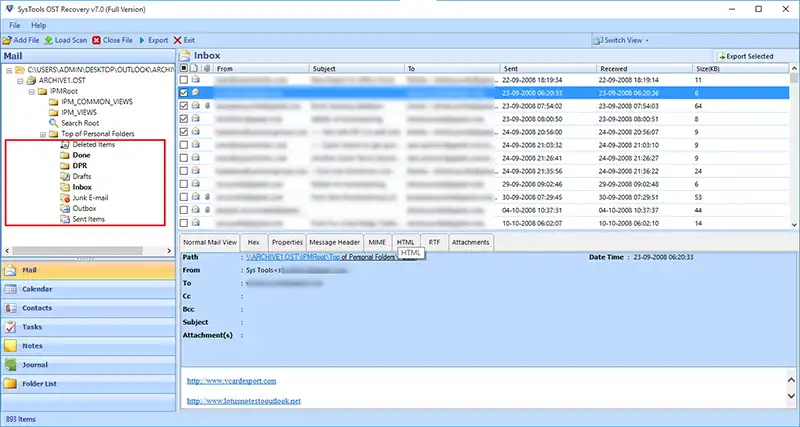
Task: Open the Calendar pane
Action: coord(88,289)
